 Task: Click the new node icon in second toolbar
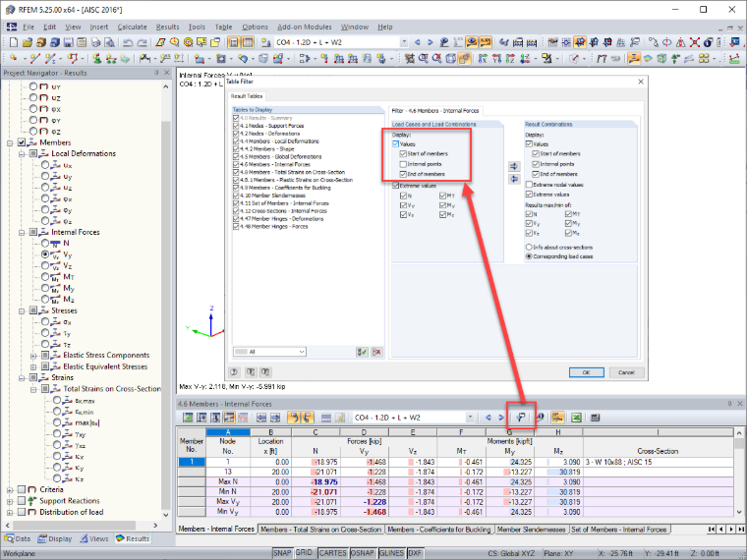click(x=14, y=59)
